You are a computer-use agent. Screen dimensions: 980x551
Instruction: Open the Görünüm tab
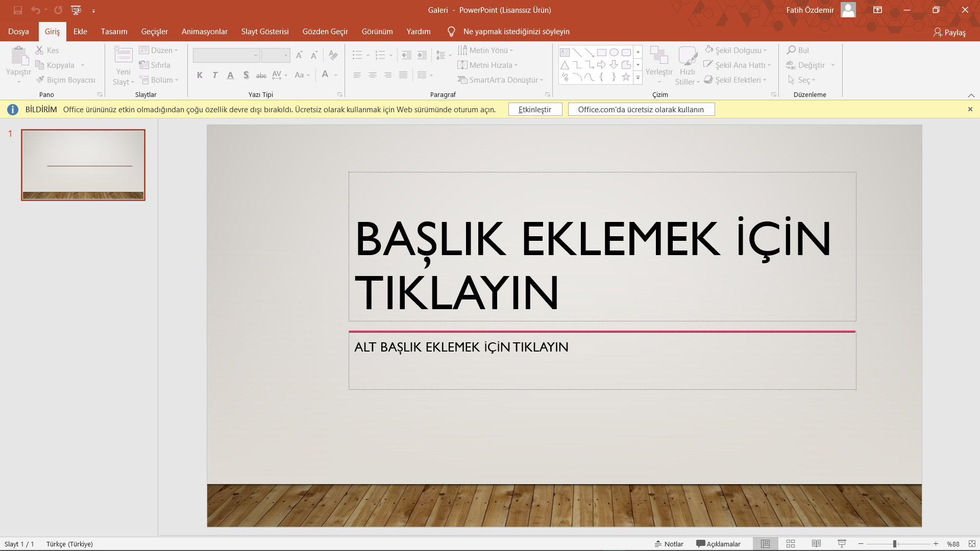coord(377,32)
